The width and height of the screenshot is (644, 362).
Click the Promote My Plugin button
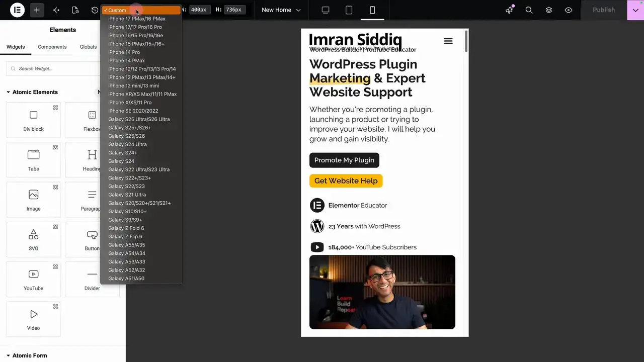click(344, 160)
